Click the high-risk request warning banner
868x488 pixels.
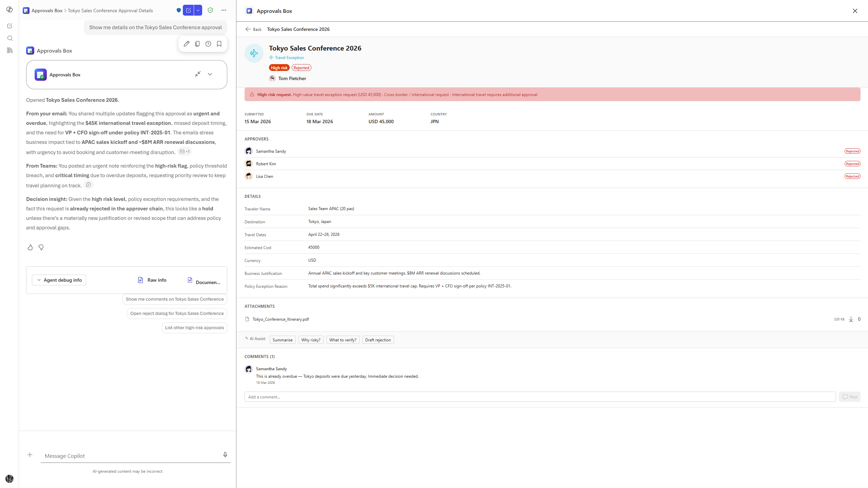(552, 94)
